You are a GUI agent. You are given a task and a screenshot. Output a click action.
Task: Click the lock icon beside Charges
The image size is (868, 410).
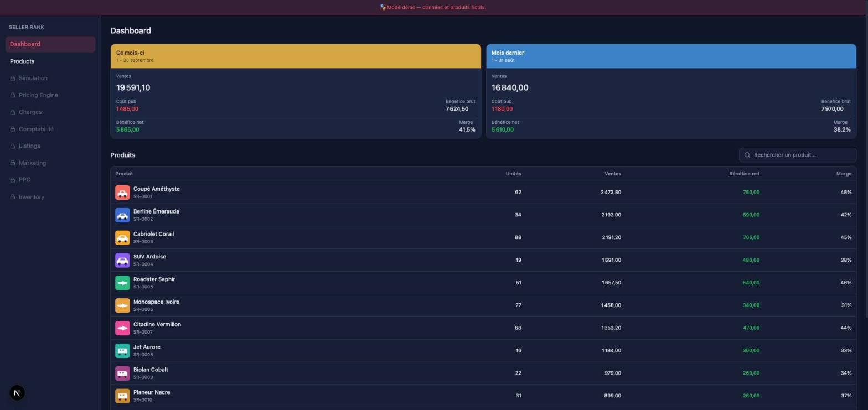tap(13, 112)
